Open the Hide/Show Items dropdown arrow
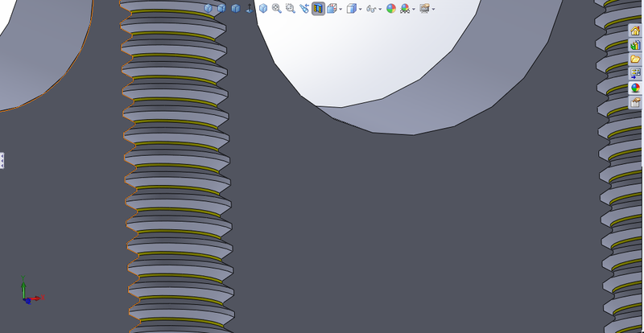Screen dimensions: 644x333 380,9
